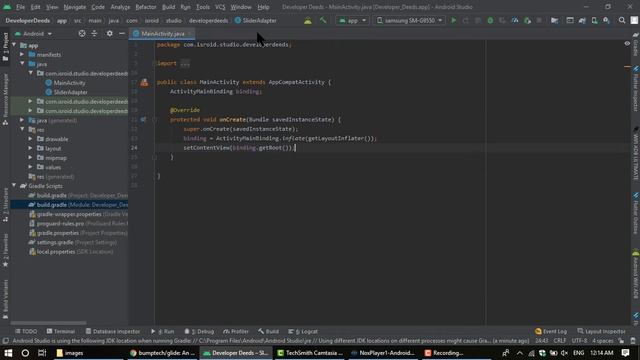Viewport: 640px width, 360px height.
Task: Click the Debug app bug icon in toolbar
Action: click(490, 20)
